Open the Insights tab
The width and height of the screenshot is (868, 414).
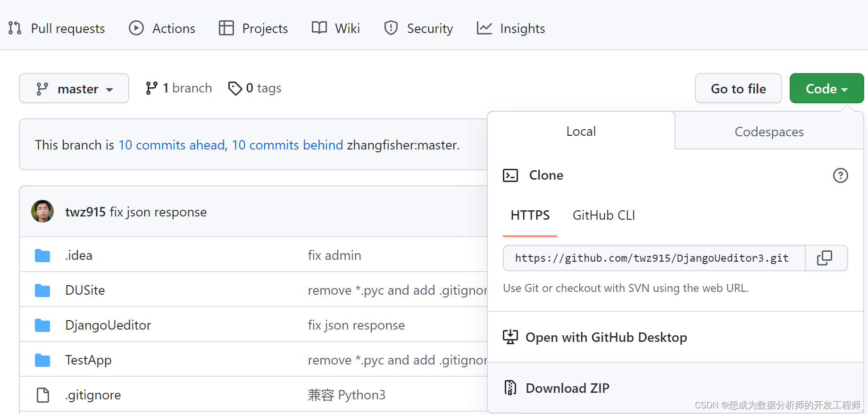point(511,28)
